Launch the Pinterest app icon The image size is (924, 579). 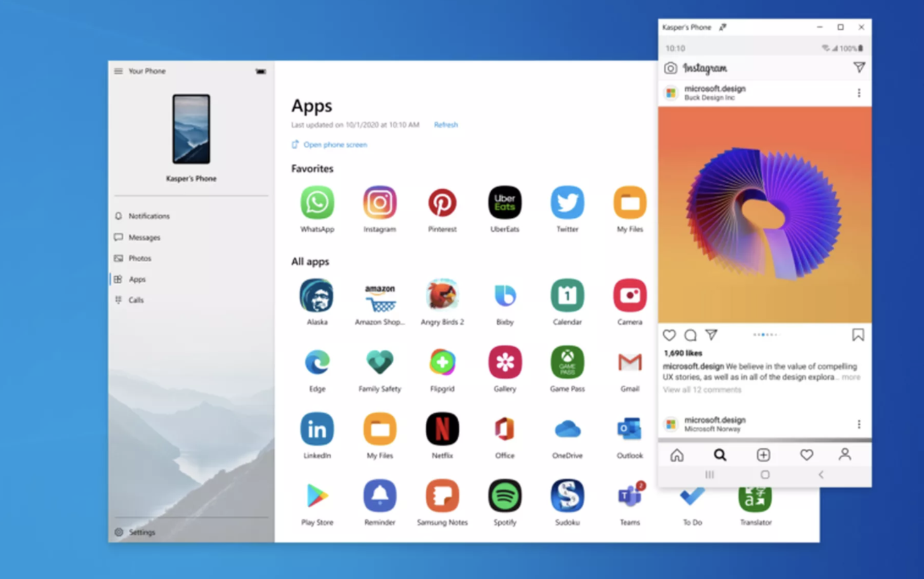(x=442, y=203)
